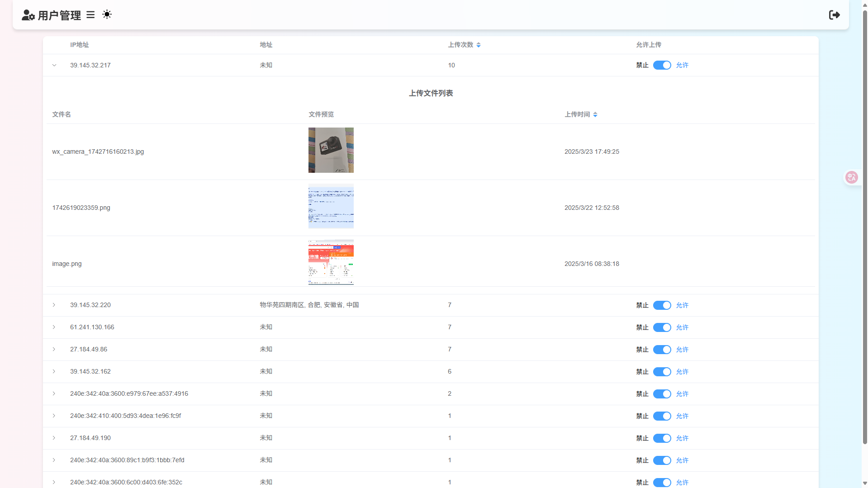Open the 1742619023359.png thumbnail preview
Image resolution: width=868 pixels, height=488 pixels.
tap(331, 206)
